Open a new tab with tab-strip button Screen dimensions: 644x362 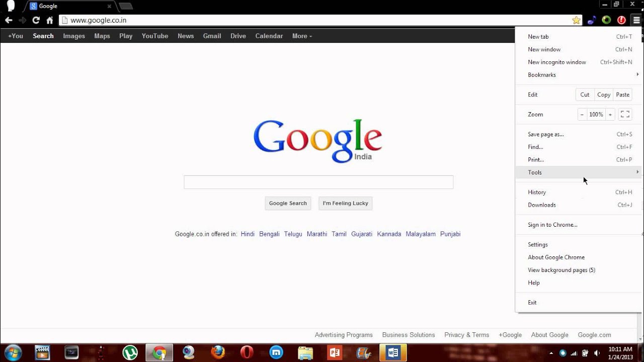(125, 7)
